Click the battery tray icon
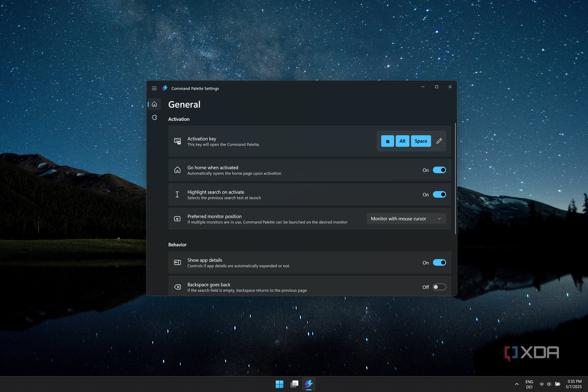This screenshot has height=392, width=588. tap(557, 385)
